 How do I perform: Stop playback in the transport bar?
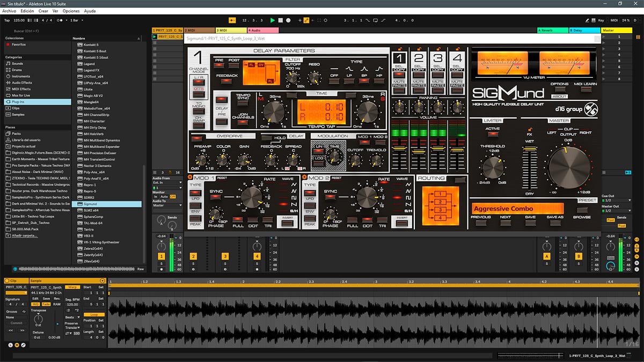tap(280, 20)
